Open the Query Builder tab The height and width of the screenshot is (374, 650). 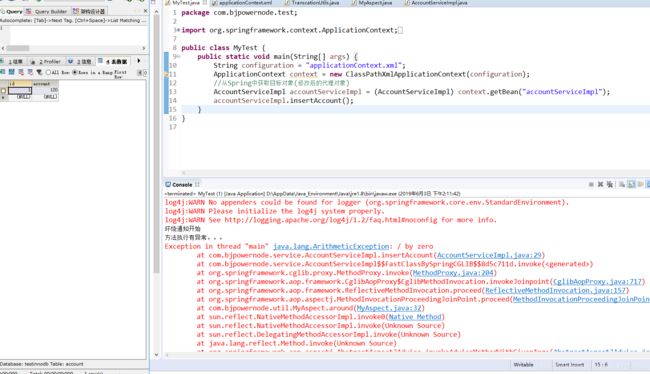pos(47,12)
